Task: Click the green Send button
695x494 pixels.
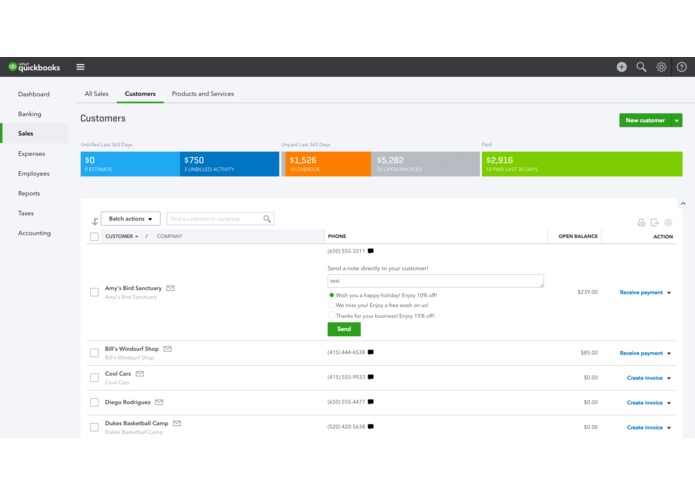Action: pyautogui.click(x=344, y=329)
